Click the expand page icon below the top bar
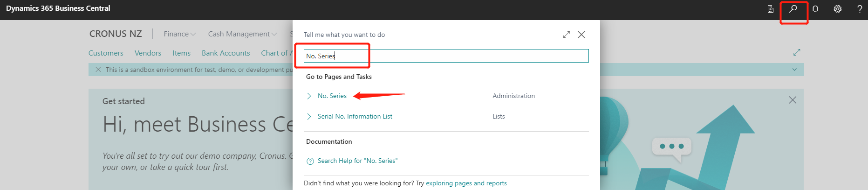Image resolution: width=868 pixels, height=190 pixels. [x=797, y=52]
